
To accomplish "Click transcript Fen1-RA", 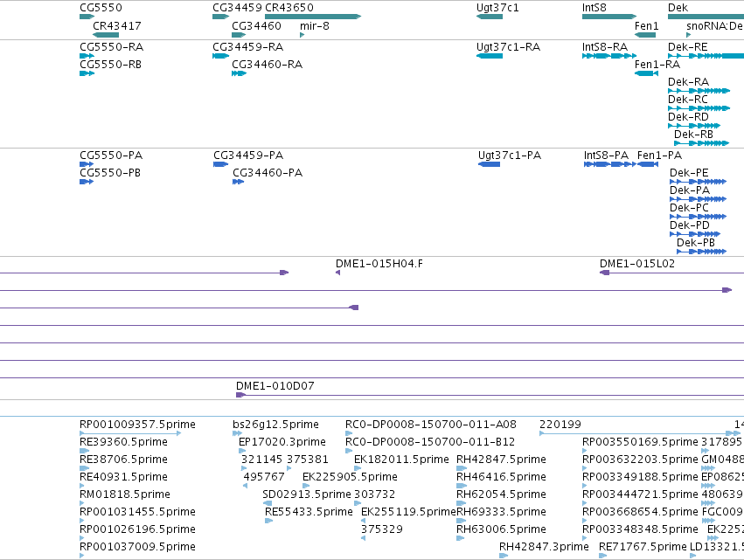I will [x=657, y=65].
